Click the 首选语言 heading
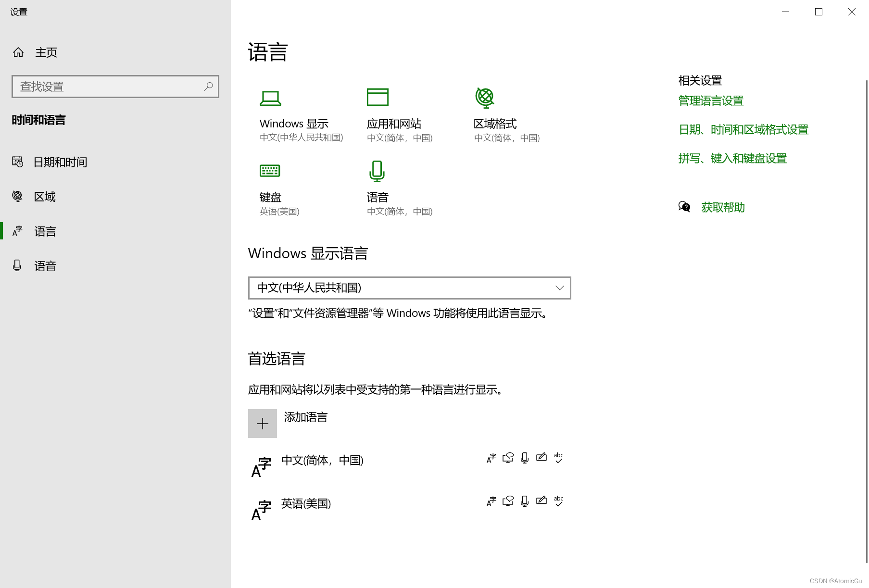This screenshot has width=869, height=588. 277,359
